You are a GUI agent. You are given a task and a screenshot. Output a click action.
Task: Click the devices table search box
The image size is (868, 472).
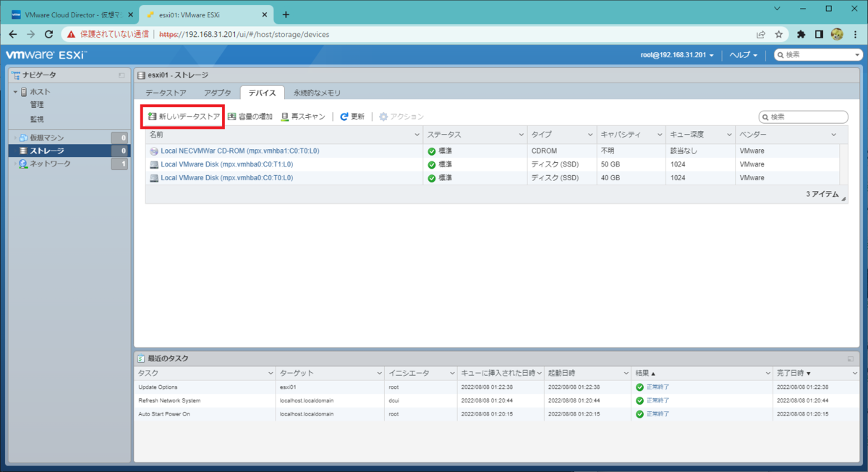tap(803, 117)
